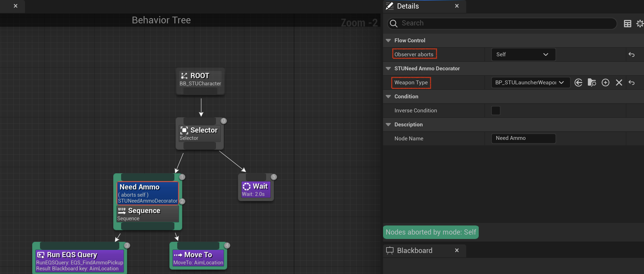Click the Selector node's icon
The width and height of the screenshot is (644, 274).
[184, 130]
